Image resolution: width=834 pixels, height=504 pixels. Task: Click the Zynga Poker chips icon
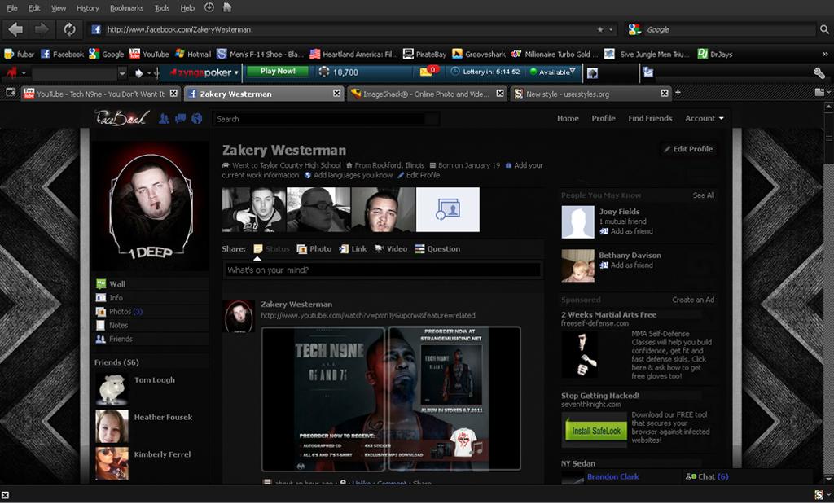(x=323, y=72)
